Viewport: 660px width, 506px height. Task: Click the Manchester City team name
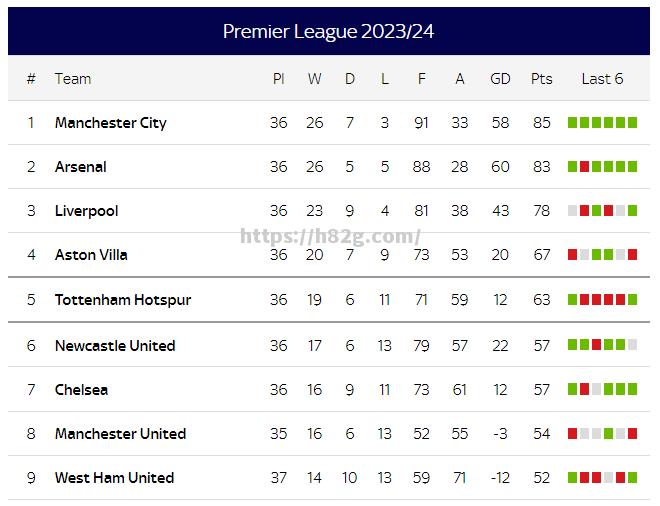(110, 123)
